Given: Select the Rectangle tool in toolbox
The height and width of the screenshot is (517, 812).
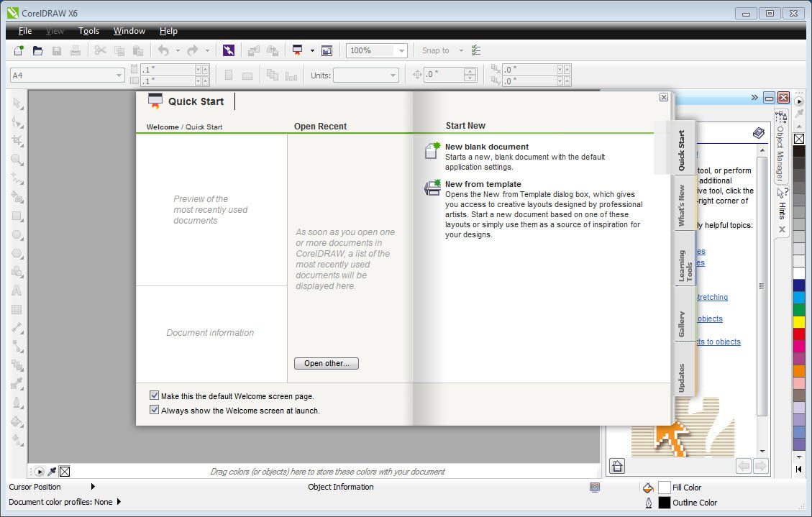Looking at the screenshot, I should coord(17,216).
